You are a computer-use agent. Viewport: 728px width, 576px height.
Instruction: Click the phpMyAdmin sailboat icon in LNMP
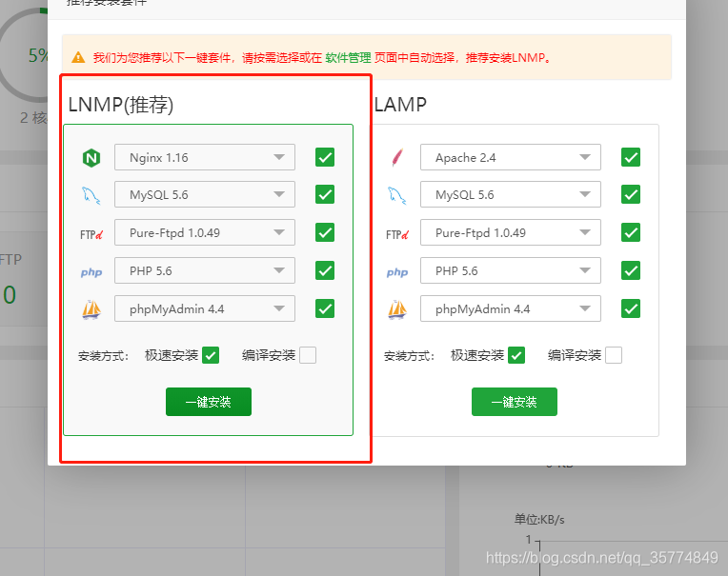[91, 309]
